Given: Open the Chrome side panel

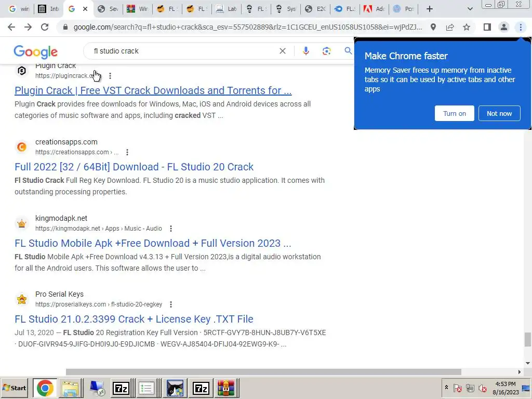Looking at the screenshot, I should click(x=487, y=27).
